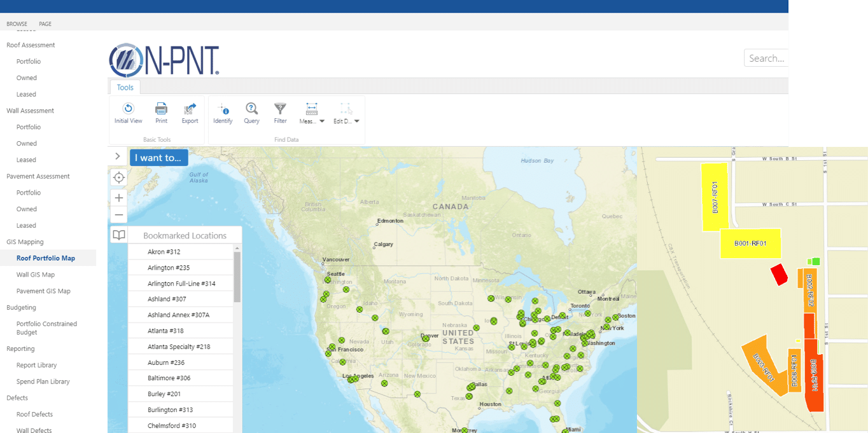
Task: Open the Edit dropdown arrow
Action: coord(357,121)
